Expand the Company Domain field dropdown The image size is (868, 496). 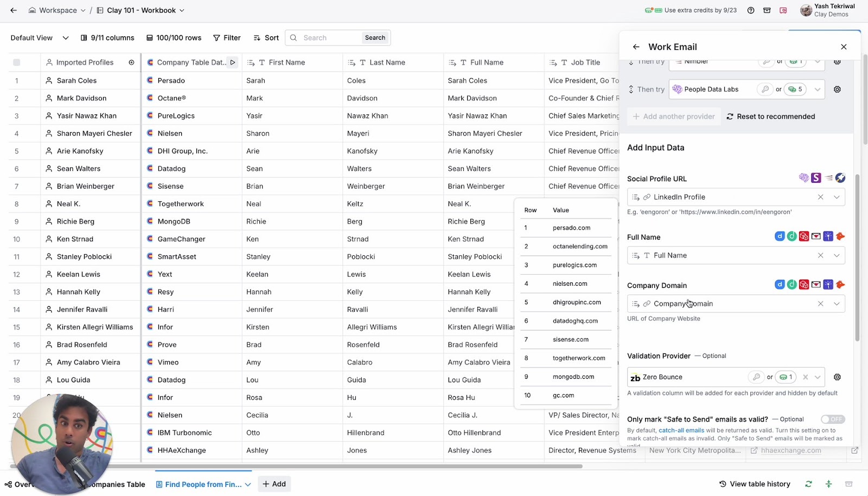coord(837,304)
